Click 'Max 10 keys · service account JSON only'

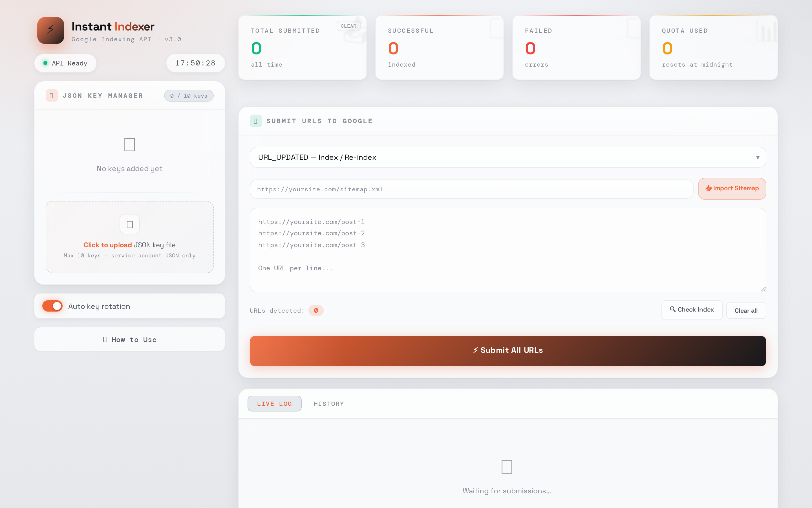[129, 255]
